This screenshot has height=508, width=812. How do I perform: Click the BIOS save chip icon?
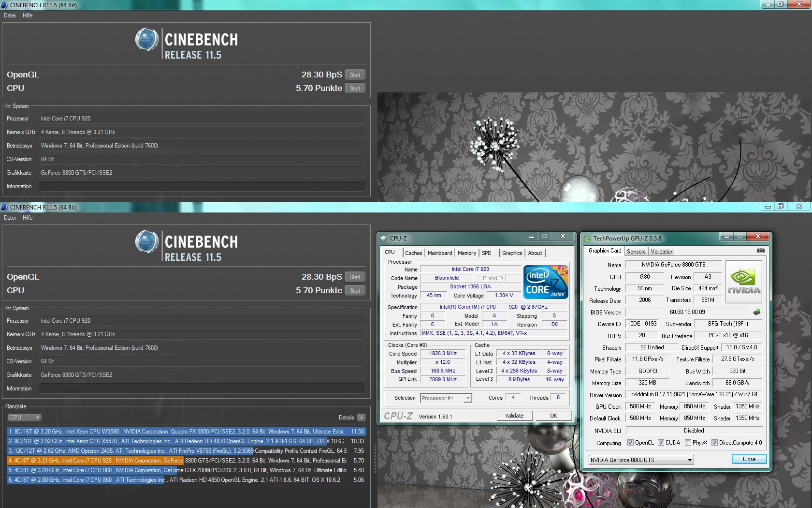pos(757,312)
